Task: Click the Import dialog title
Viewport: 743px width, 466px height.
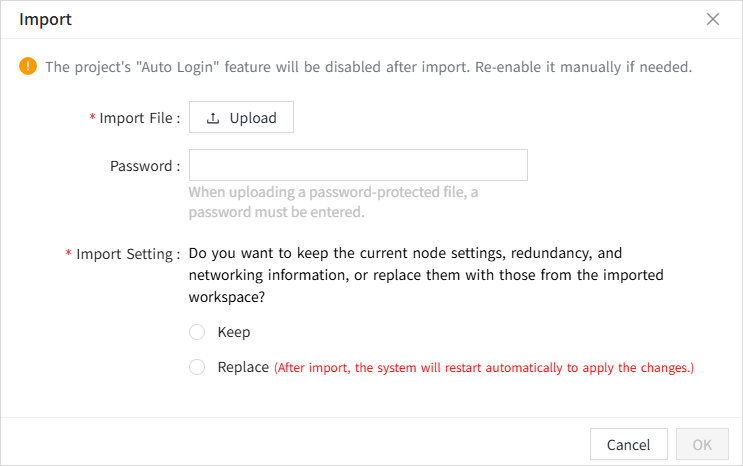Action: click(x=45, y=19)
